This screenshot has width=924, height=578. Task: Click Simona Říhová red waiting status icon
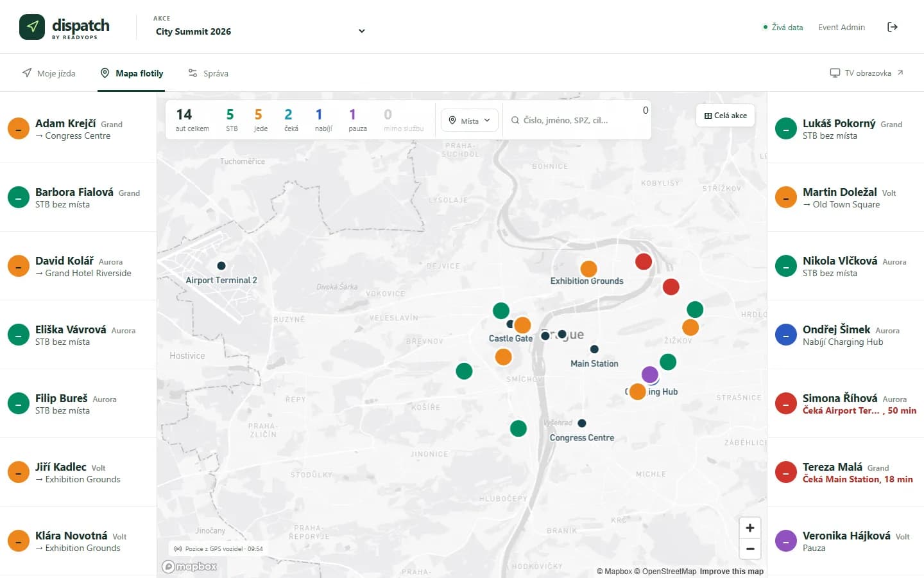click(x=785, y=403)
